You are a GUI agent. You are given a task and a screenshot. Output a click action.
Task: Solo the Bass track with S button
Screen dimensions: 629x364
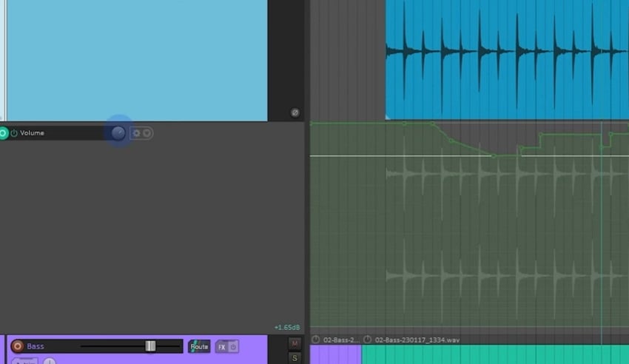click(x=295, y=358)
